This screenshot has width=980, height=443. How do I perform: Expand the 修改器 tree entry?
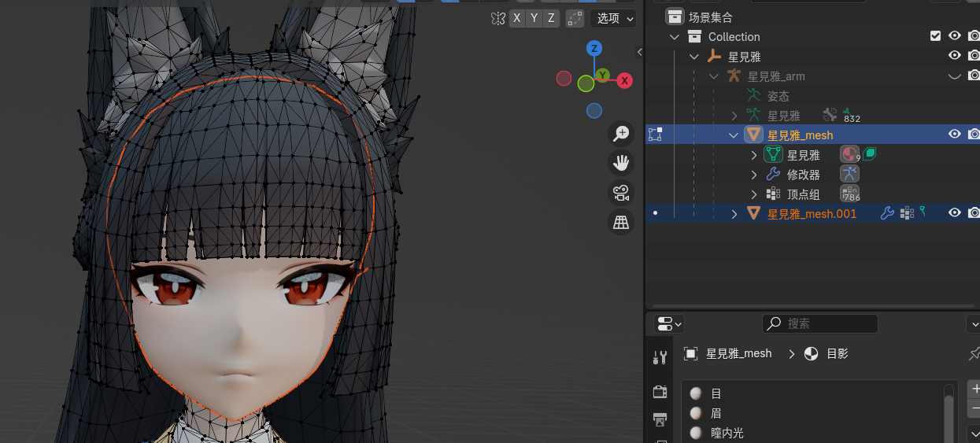tap(754, 175)
